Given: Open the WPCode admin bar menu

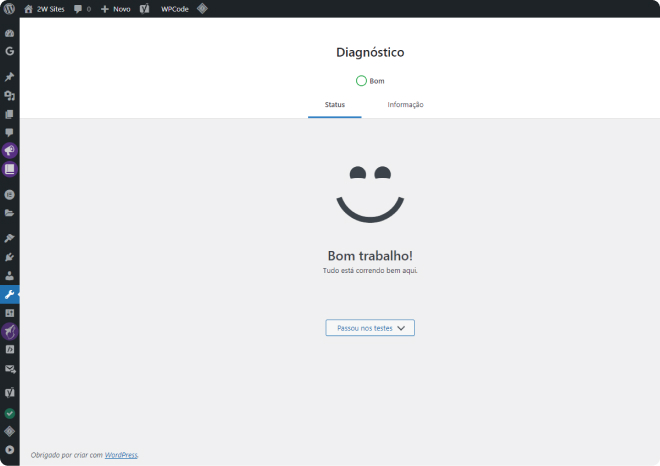Looking at the screenshot, I should coord(175,9).
